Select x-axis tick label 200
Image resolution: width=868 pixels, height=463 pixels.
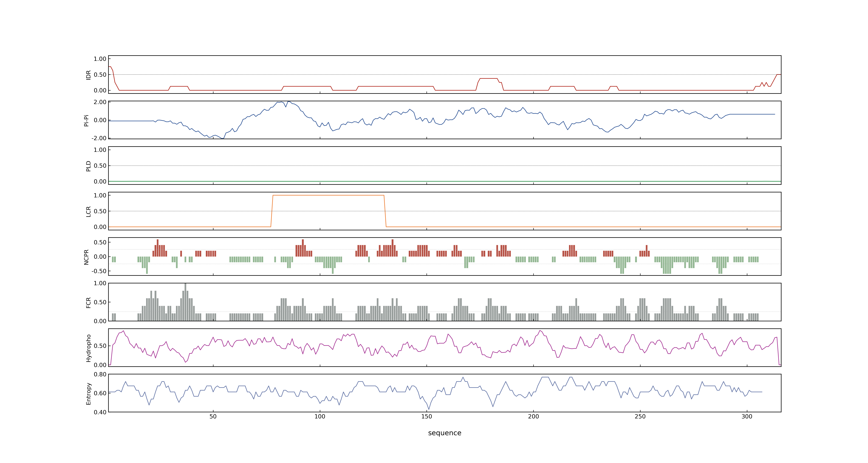(533, 416)
